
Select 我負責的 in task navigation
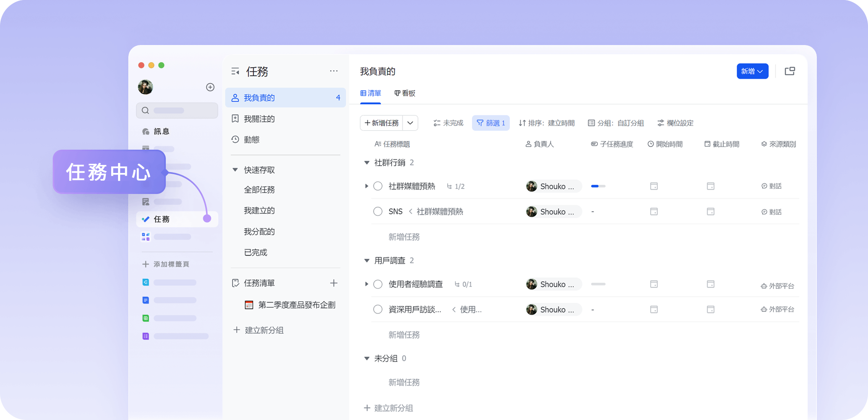[x=285, y=98]
